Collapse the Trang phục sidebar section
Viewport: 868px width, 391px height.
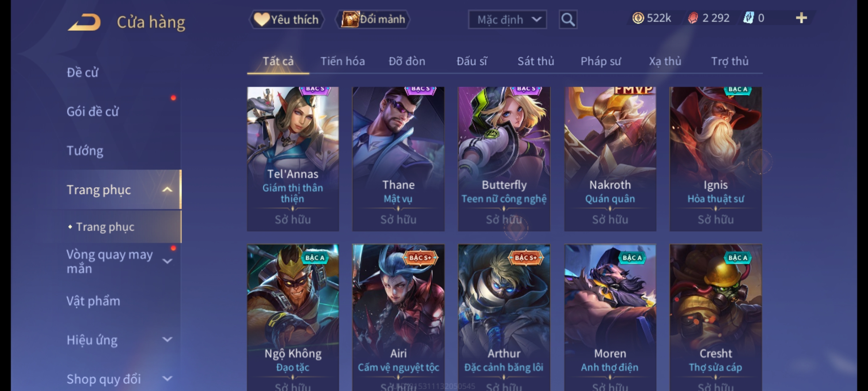167,190
